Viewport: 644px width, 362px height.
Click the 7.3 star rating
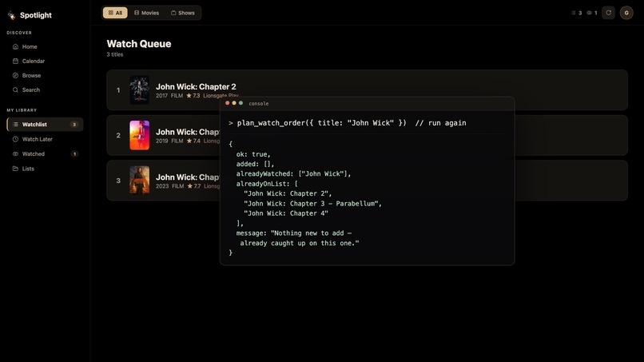(x=193, y=96)
